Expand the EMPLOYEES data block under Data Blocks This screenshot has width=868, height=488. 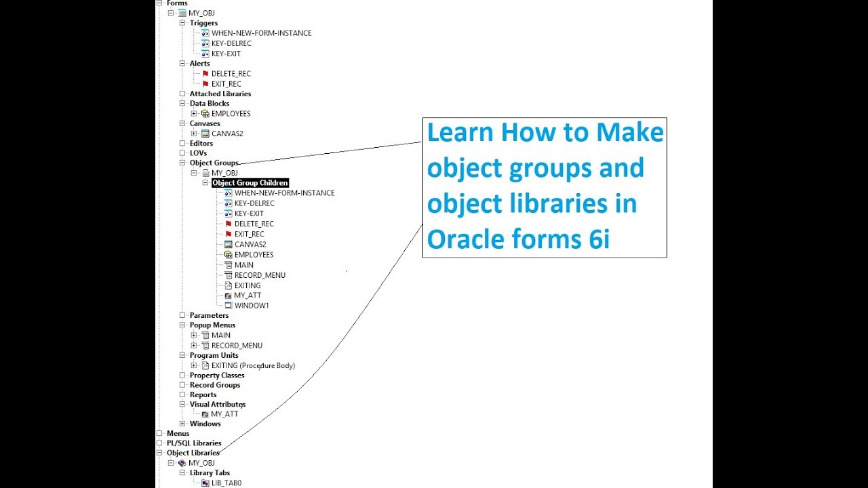(194, 113)
